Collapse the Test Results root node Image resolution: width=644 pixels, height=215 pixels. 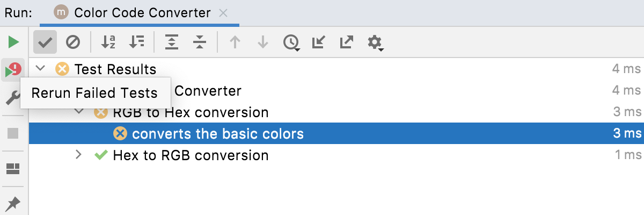click(40, 69)
